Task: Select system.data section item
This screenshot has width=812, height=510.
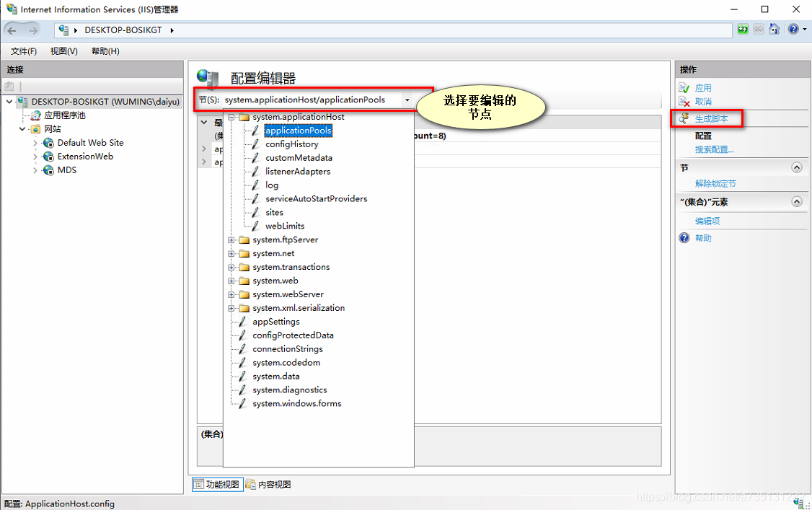Action: [276, 377]
